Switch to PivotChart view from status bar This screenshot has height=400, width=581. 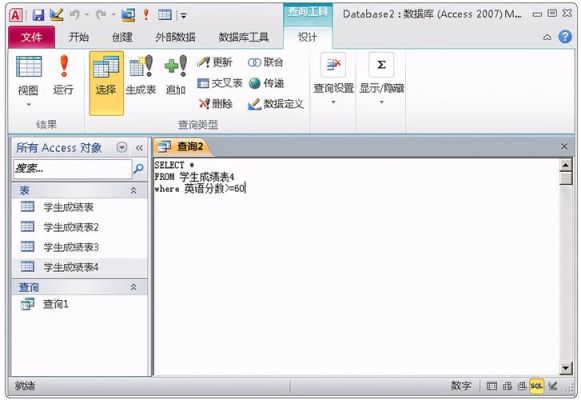tap(522, 386)
